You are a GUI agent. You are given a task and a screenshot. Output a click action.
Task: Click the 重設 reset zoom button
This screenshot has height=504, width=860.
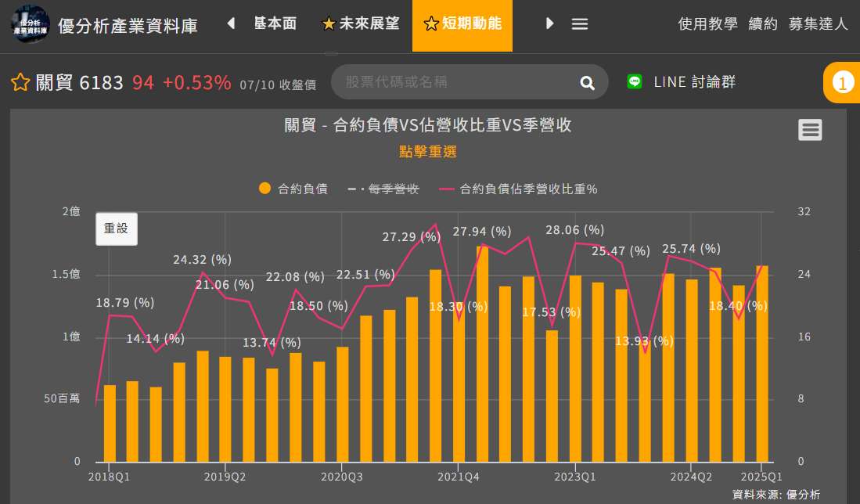(x=117, y=229)
